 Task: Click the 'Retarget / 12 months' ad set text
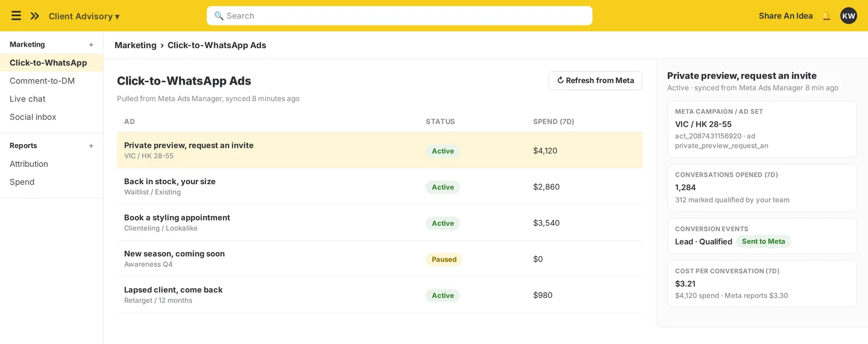click(158, 301)
